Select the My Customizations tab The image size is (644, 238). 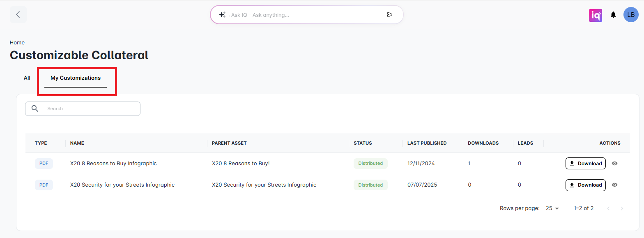pos(76,78)
